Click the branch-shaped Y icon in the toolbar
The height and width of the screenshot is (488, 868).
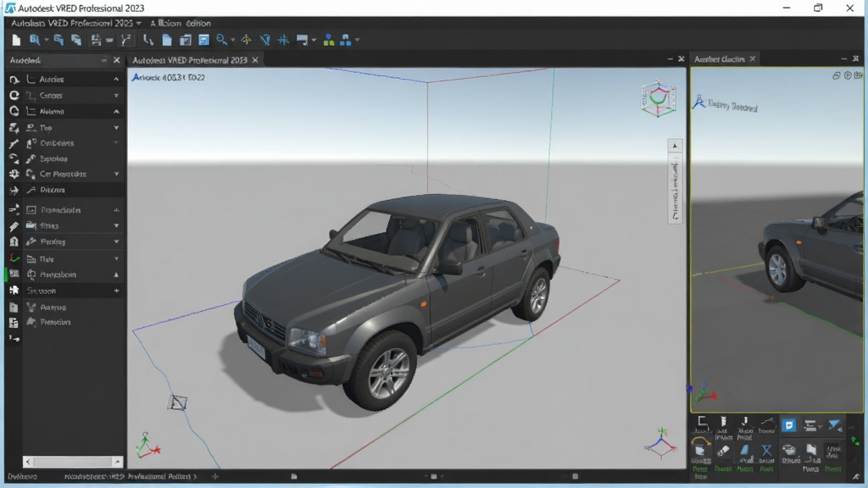(126, 40)
